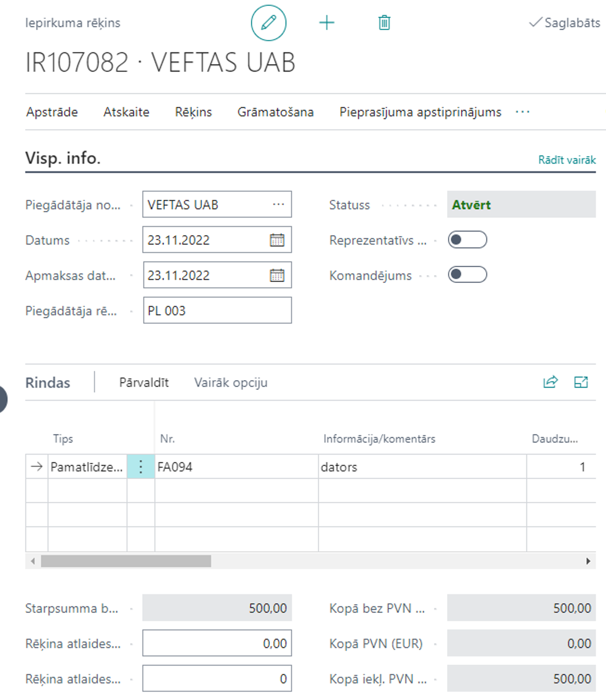Screen dimensions: 606x700
Task: Enable the Komandējums toggle
Action: coord(467,275)
